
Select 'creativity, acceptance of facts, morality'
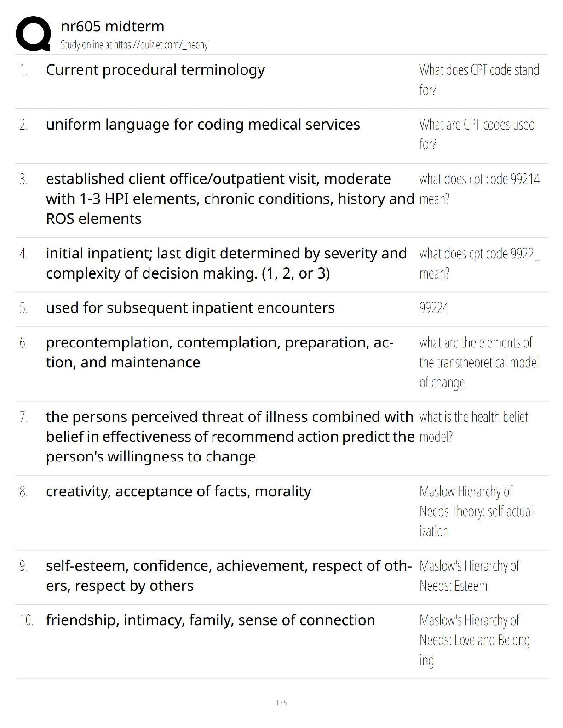pyautogui.click(x=178, y=491)
